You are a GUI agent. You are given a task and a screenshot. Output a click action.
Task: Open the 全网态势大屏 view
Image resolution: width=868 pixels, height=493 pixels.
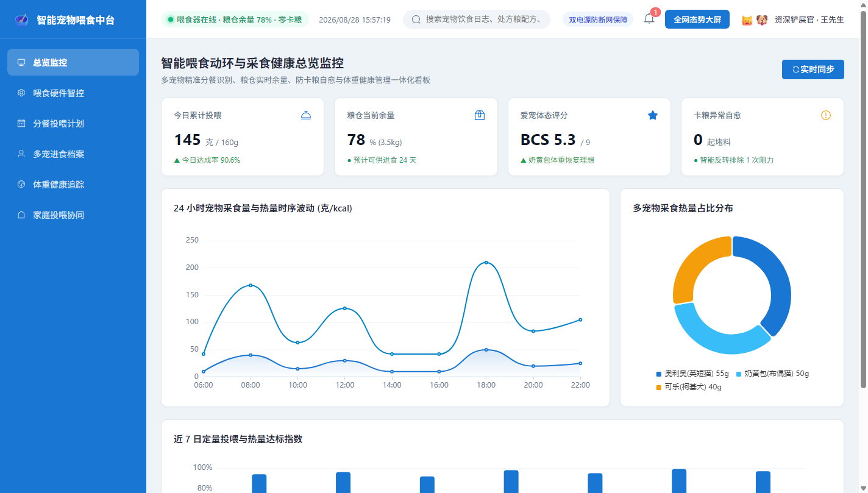697,20
